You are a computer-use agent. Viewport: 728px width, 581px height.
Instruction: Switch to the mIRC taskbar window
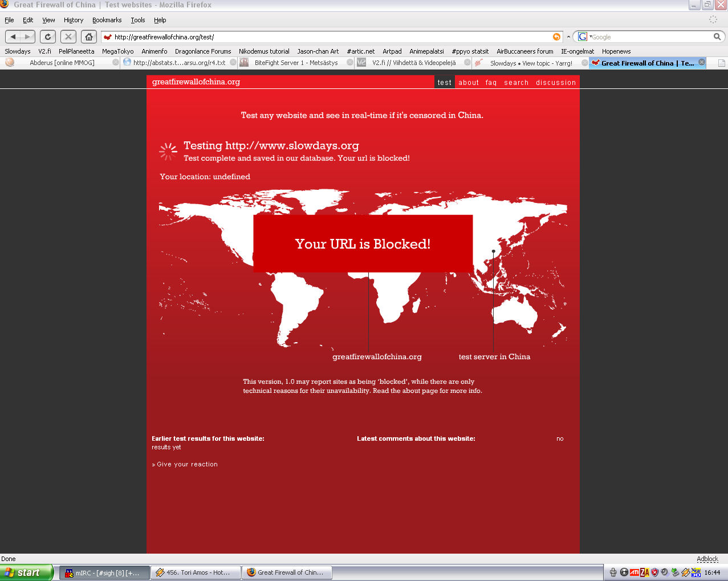click(104, 572)
